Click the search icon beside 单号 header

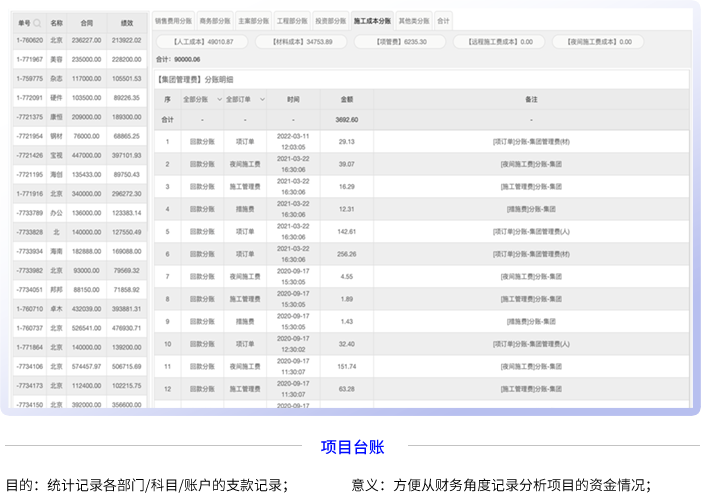[x=38, y=22]
